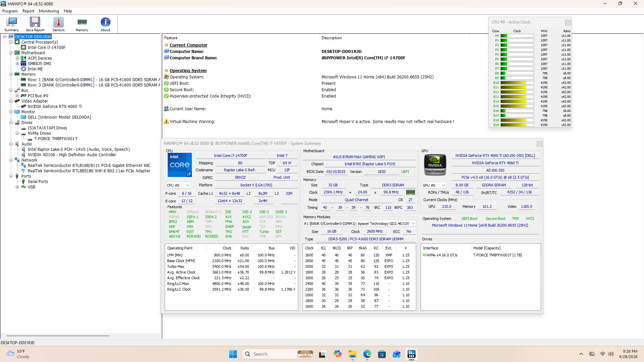Click the Audio speaker tree icon
The width and height of the screenshot is (644, 362).
point(17,144)
